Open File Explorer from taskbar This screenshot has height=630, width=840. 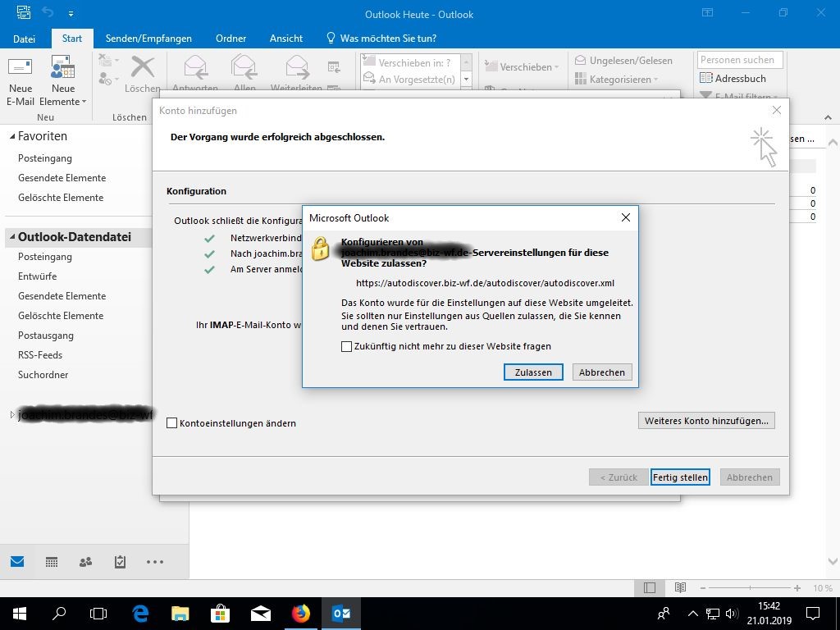click(180, 614)
